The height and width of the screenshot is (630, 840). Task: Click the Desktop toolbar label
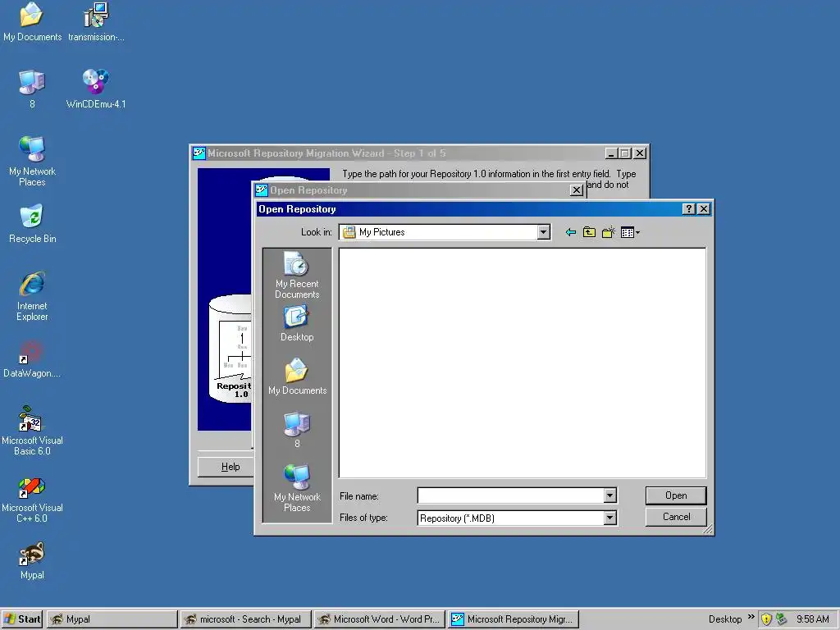pos(725,619)
